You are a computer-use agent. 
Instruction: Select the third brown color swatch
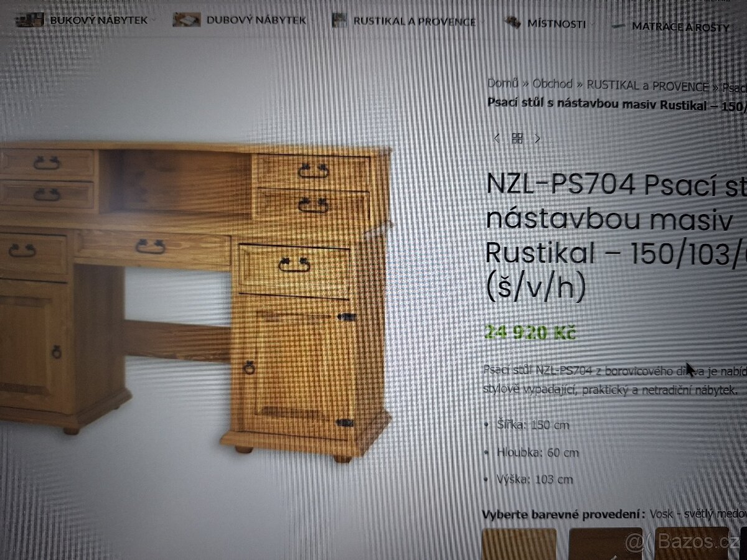[x=691, y=544]
